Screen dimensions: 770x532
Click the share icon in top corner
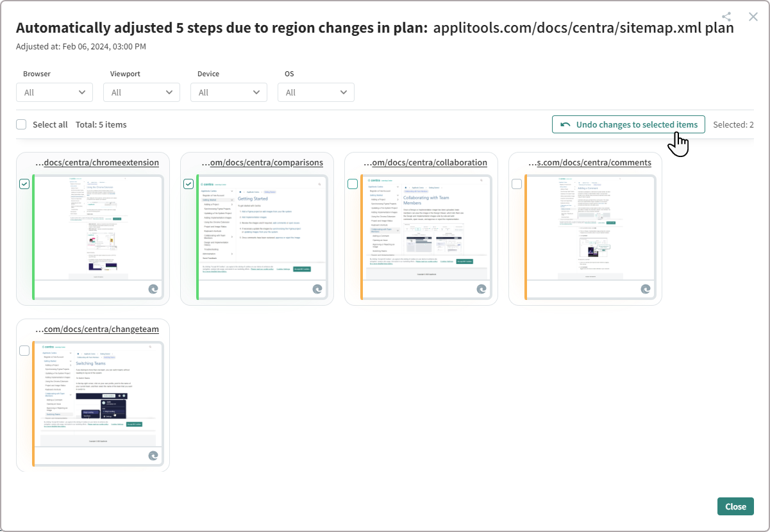[726, 17]
